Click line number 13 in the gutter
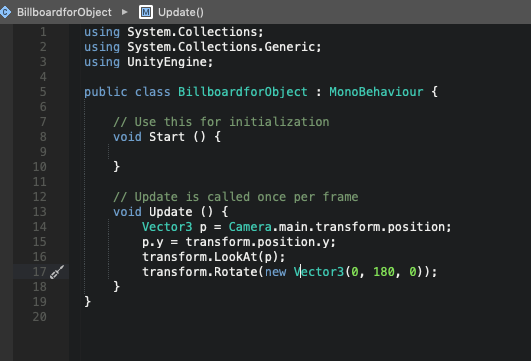This screenshot has width=531, height=361. click(x=40, y=212)
